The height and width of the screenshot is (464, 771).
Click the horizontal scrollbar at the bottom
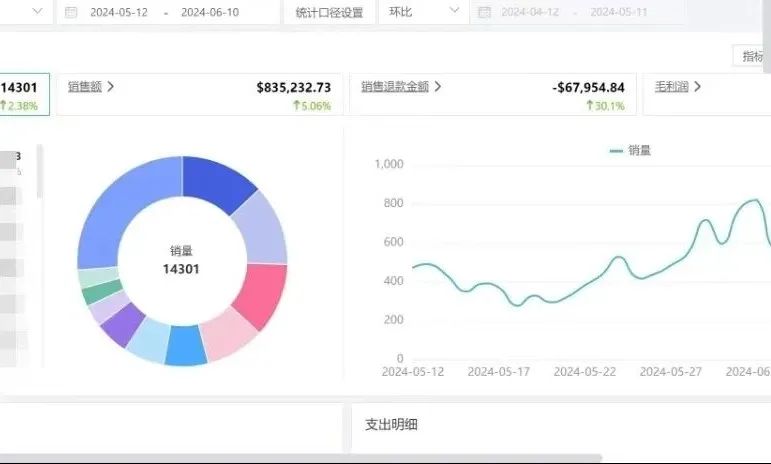coord(301,458)
